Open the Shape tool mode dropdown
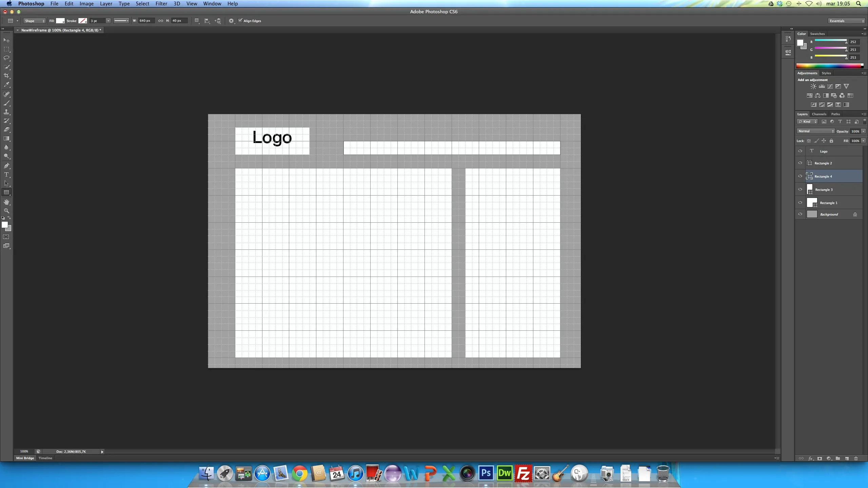The height and width of the screenshot is (488, 868). click(x=34, y=21)
